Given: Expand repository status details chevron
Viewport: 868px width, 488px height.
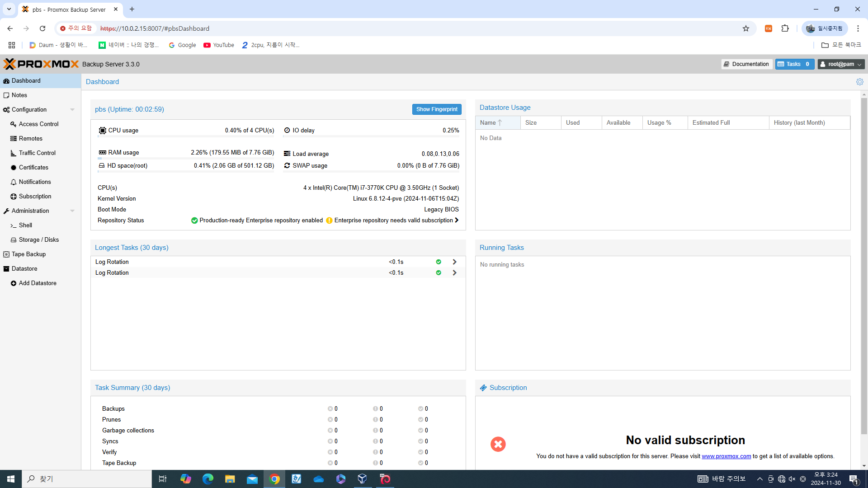Looking at the screenshot, I should (x=457, y=221).
